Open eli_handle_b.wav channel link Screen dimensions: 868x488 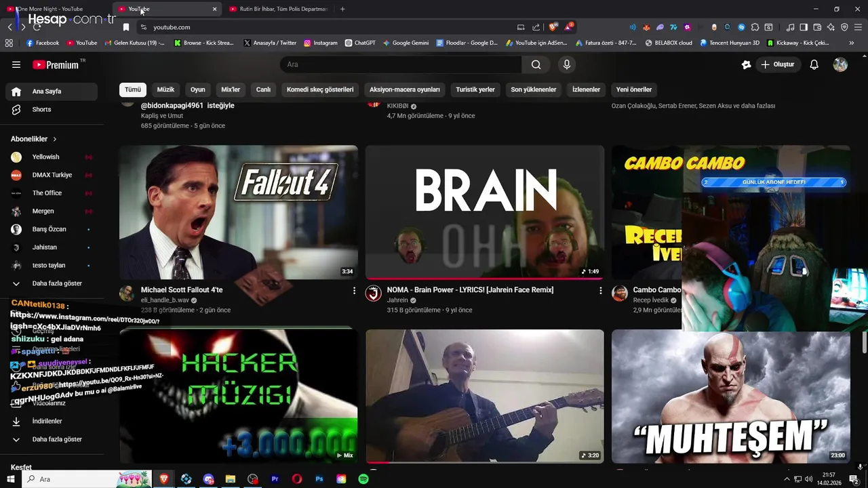click(x=165, y=300)
